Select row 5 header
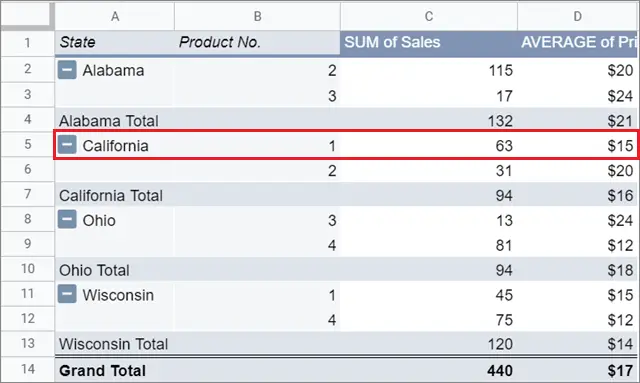 tap(27, 144)
